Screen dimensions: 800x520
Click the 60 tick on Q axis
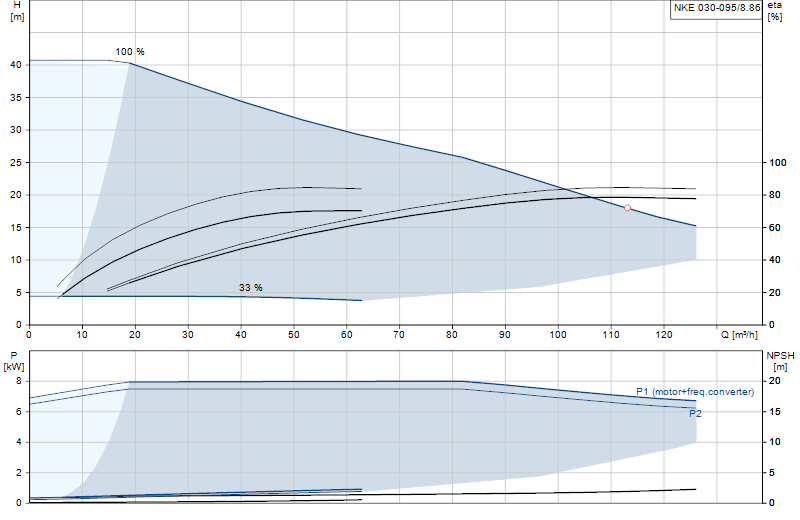(x=347, y=335)
